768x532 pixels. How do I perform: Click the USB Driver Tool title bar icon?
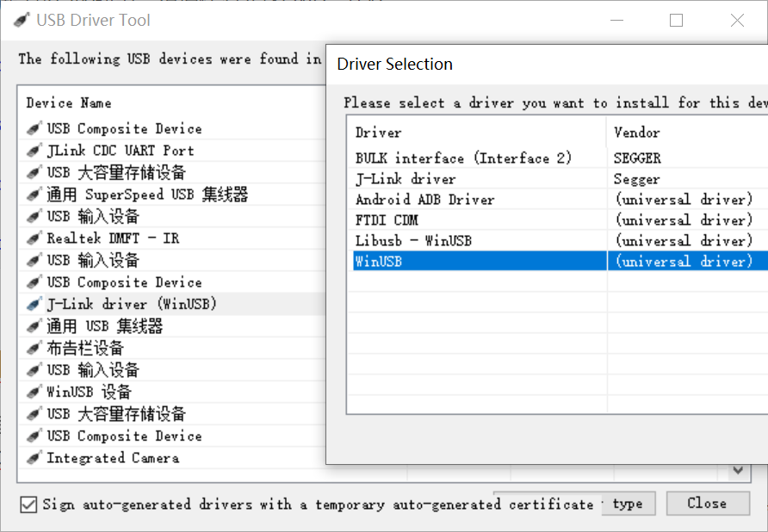click(x=22, y=20)
